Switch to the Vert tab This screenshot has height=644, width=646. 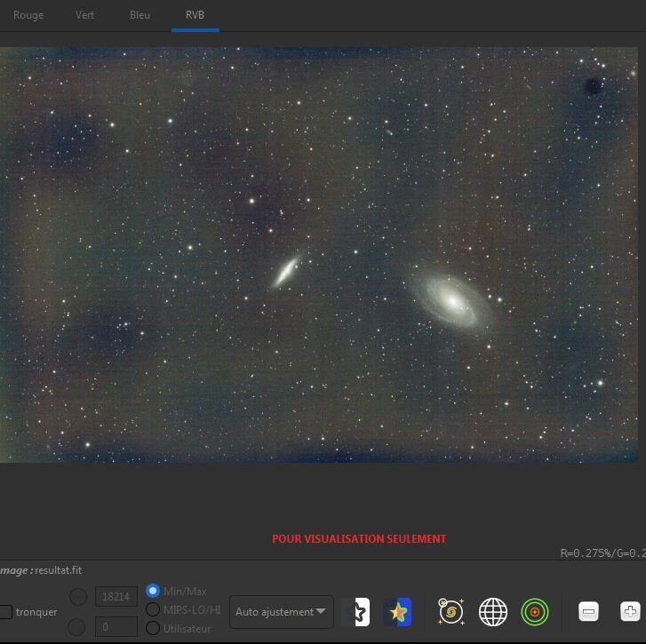84,15
